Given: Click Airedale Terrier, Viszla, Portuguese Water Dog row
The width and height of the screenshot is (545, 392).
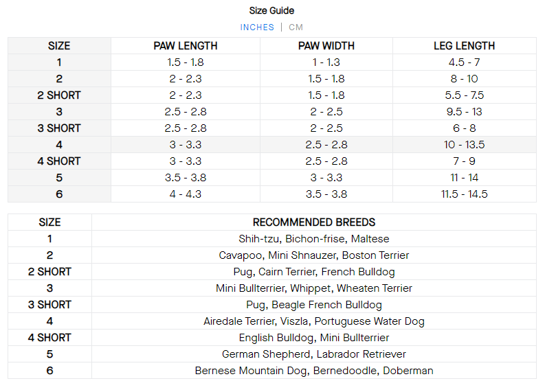Looking at the screenshot, I should tap(314, 321).
